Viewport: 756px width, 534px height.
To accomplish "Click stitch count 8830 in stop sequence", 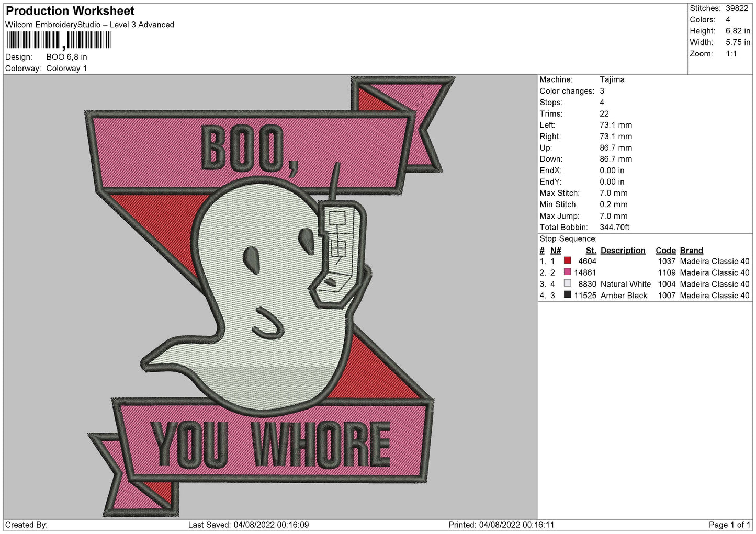I will [587, 284].
